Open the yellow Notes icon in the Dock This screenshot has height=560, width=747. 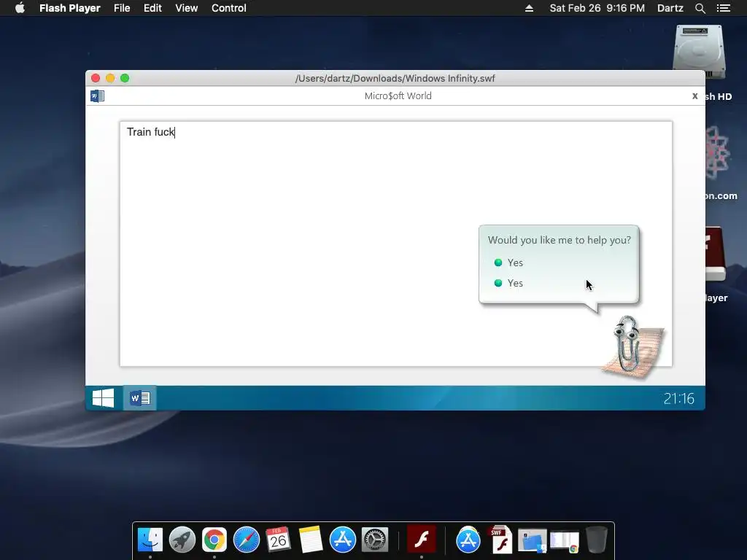pos(311,540)
